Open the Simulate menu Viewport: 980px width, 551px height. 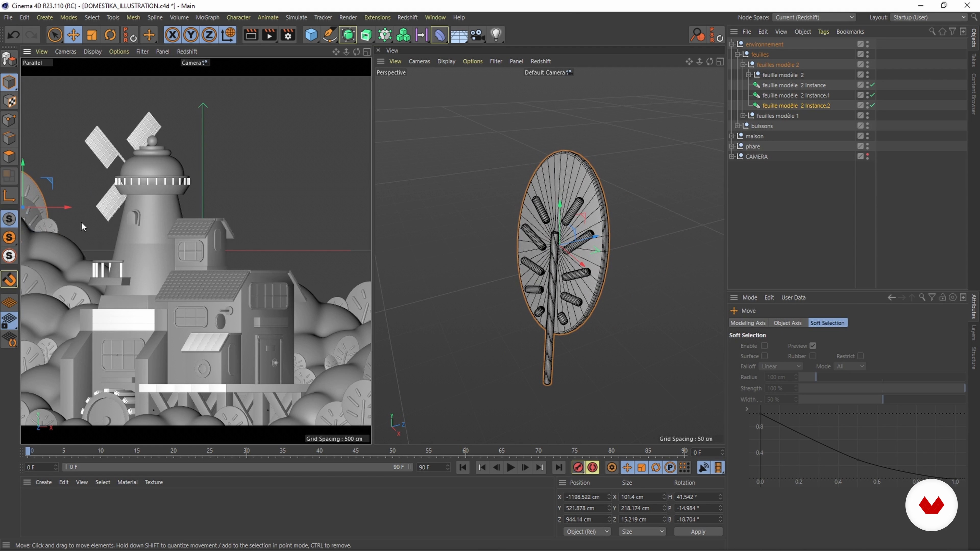coord(296,18)
